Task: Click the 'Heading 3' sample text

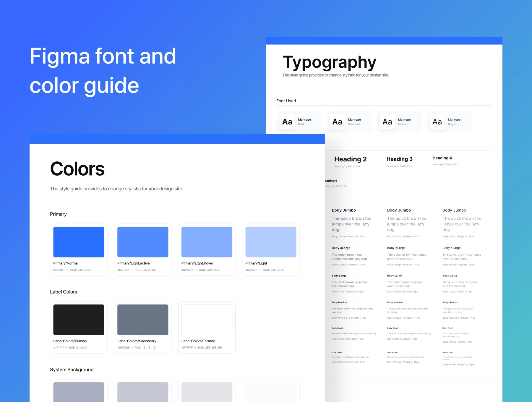Action: point(399,159)
